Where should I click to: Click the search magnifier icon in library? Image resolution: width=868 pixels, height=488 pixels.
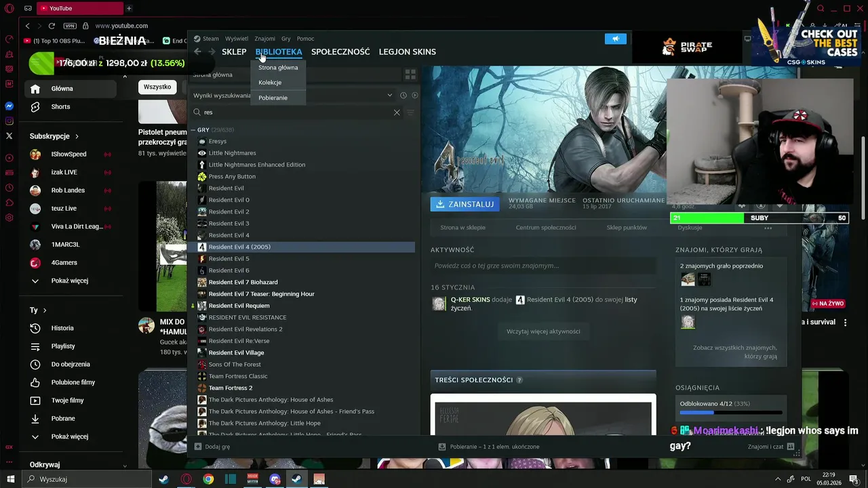pyautogui.click(x=197, y=113)
